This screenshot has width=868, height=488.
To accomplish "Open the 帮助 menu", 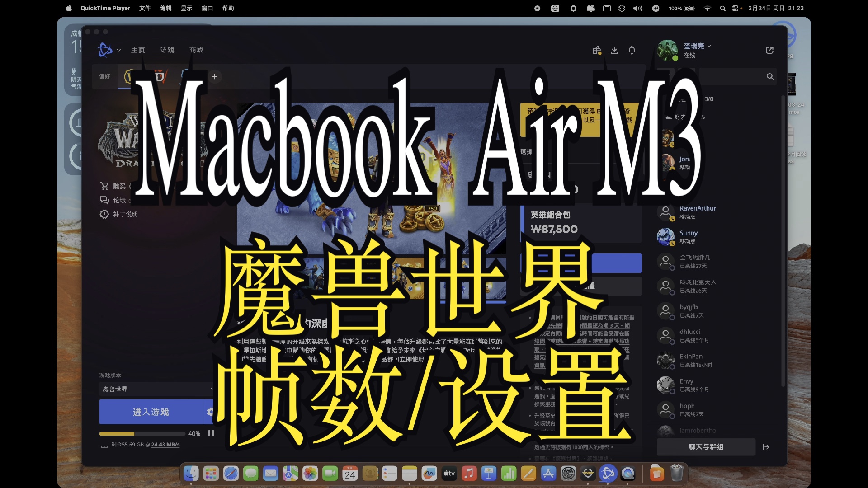I will click(228, 8).
